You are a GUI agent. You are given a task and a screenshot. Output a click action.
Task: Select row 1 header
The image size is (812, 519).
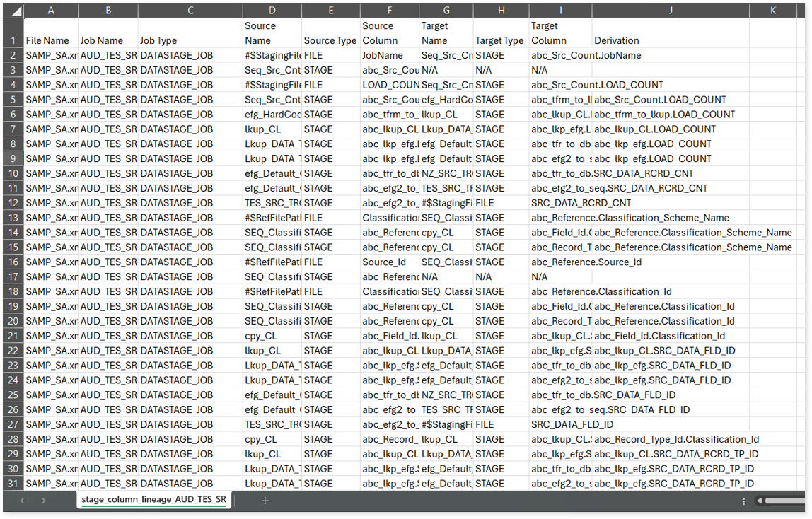tap(13, 33)
